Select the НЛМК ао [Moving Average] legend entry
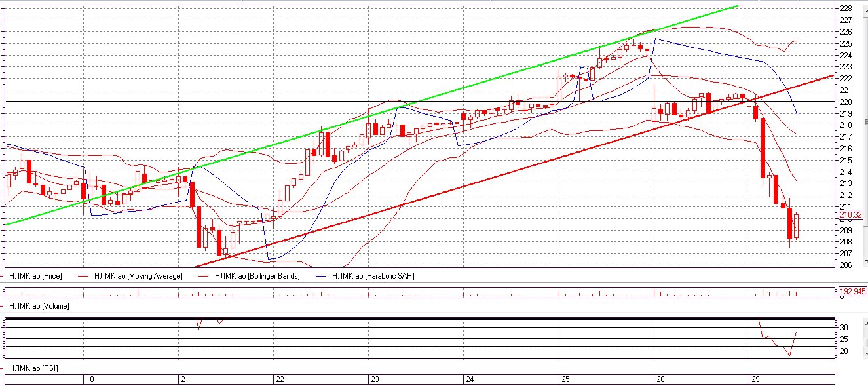Image resolution: width=868 pixels, height=386 pixels. click(x=138, y=276)
